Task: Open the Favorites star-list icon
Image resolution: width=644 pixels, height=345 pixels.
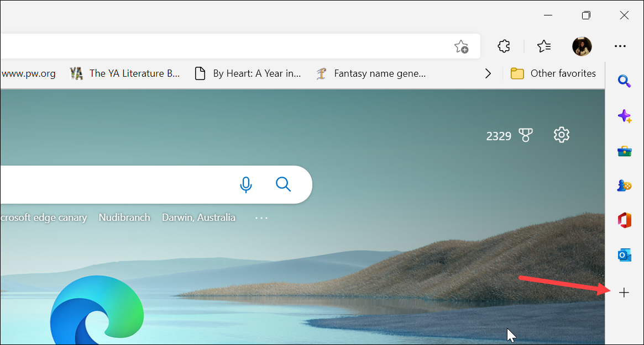Action: click(x=543, y=46)
